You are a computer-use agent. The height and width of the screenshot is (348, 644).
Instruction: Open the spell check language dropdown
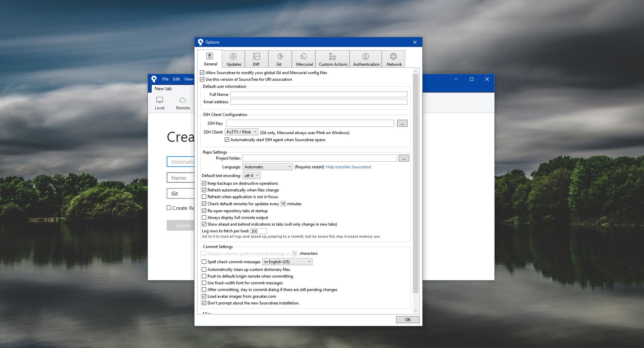coord(287,262)
